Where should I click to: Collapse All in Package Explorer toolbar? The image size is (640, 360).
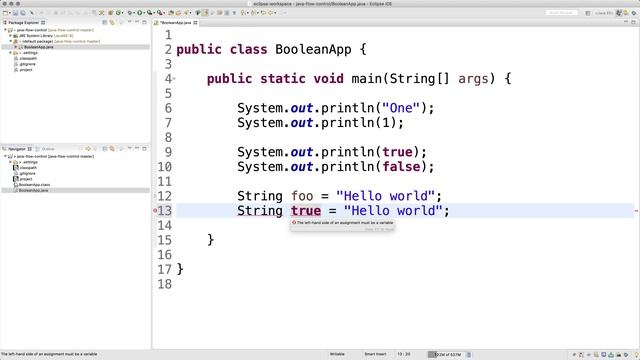point(104,22)
